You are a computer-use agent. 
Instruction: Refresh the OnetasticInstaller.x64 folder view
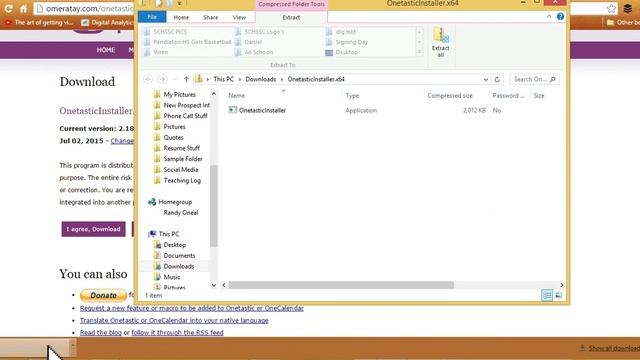point(497,79)
